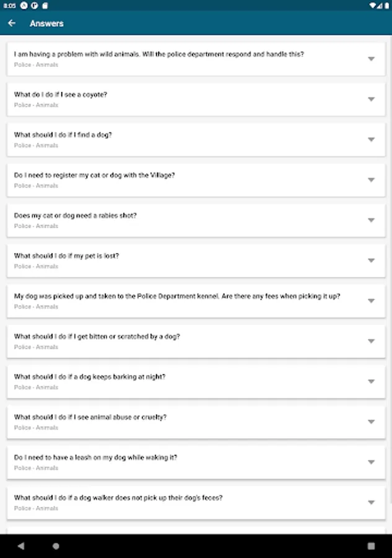Viewport: 392px width, 558px height.
Task: Tap the back arrow in the Answers toolbar
Action: point(12,23)
